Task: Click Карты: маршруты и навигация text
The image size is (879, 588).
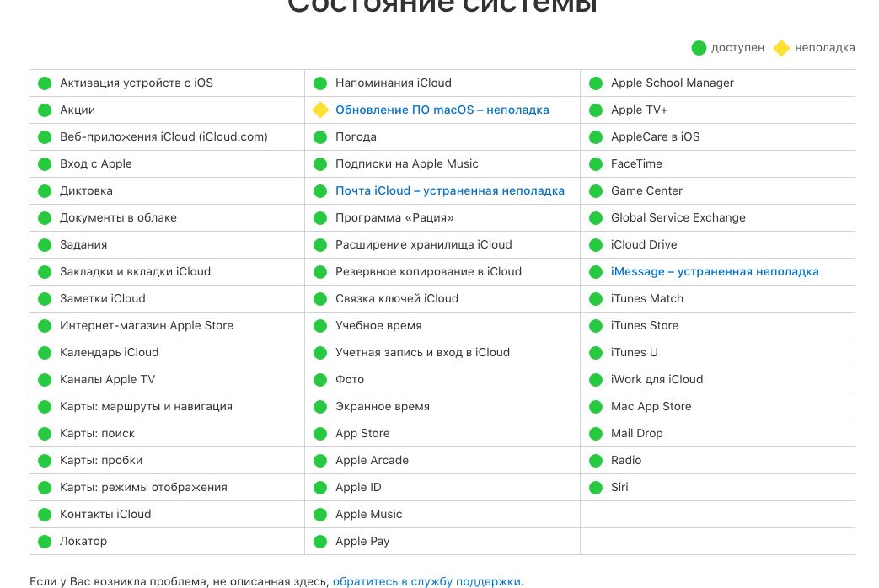Action: pos(147,406)
